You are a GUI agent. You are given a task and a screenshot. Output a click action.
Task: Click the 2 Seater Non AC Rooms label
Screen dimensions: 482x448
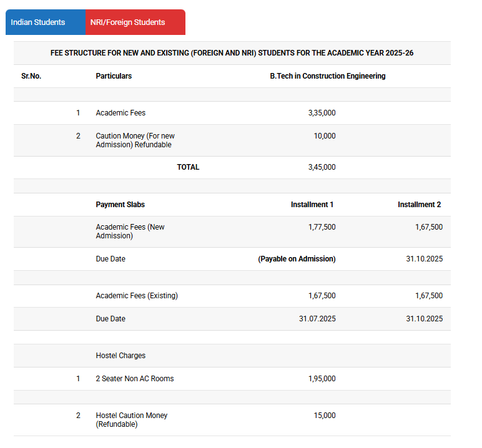point(135,379)
